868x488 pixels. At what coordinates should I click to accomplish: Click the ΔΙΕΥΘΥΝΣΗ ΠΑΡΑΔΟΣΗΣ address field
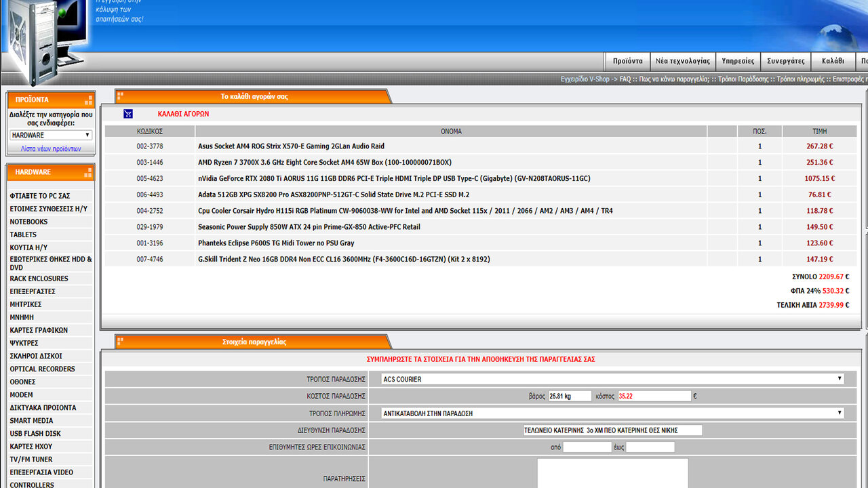click(x=612, y=430)
